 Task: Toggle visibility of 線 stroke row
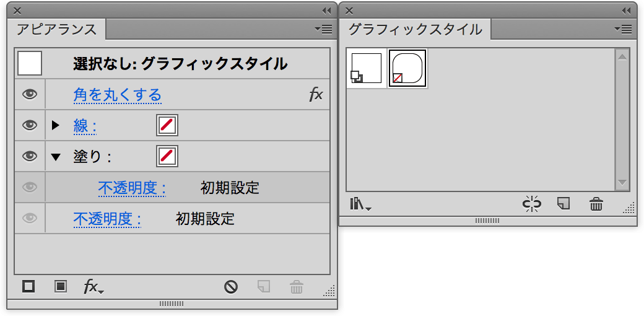click(30, 125)
